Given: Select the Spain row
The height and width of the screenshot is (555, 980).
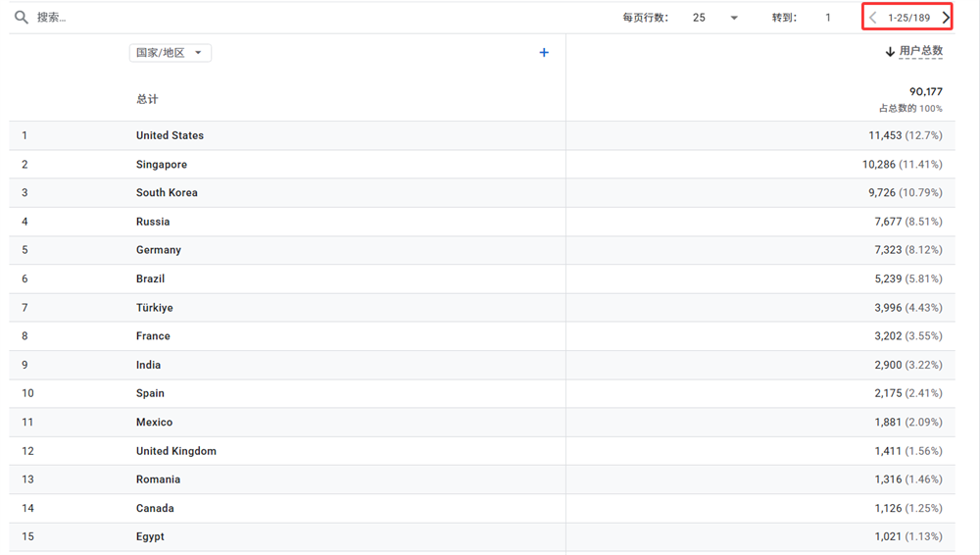Looking at the screenshot, I should click(x=482, y=393).
